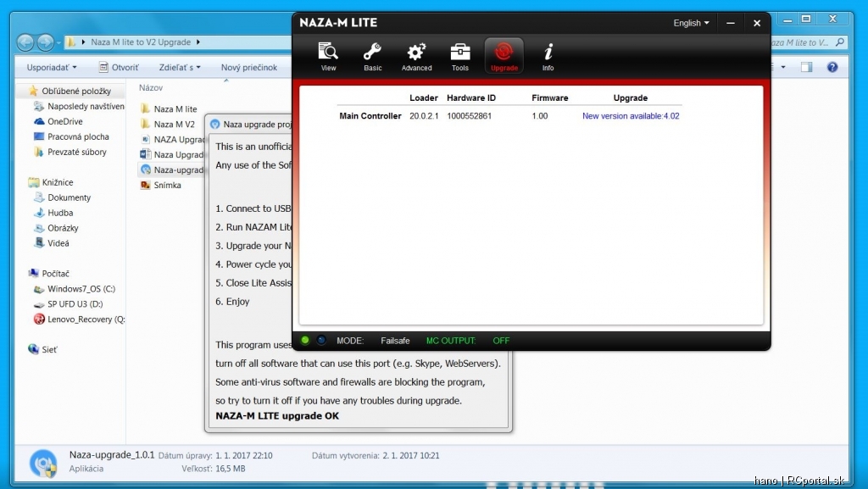Open the Hudba library

coord(53,213)
